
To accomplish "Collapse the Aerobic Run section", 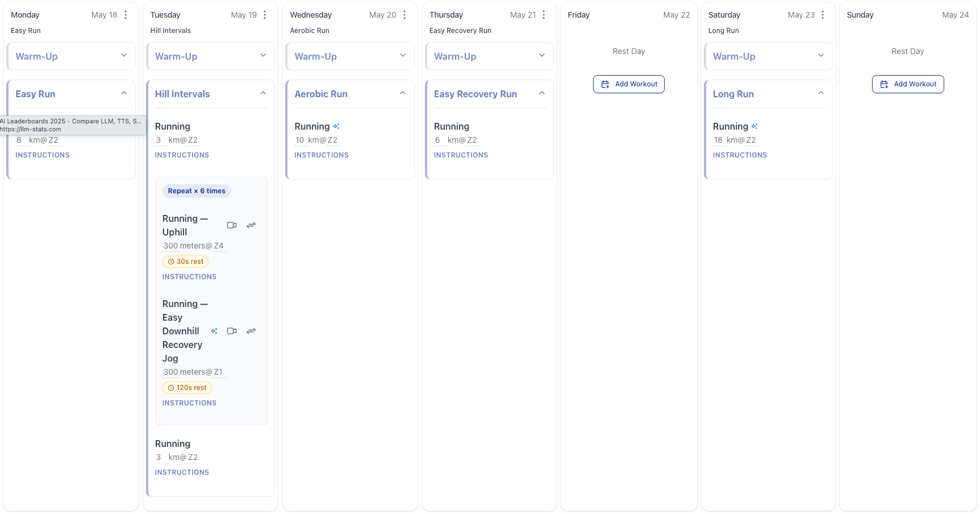I will click(403, 93).
